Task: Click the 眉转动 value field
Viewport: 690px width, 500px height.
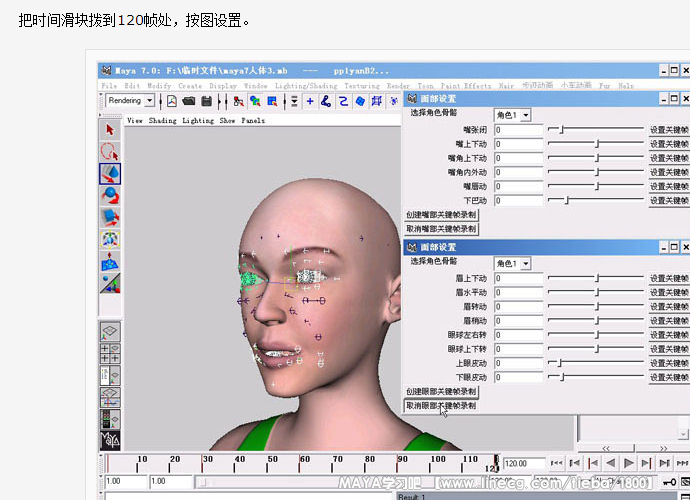Action: click(x=518, y=307)
